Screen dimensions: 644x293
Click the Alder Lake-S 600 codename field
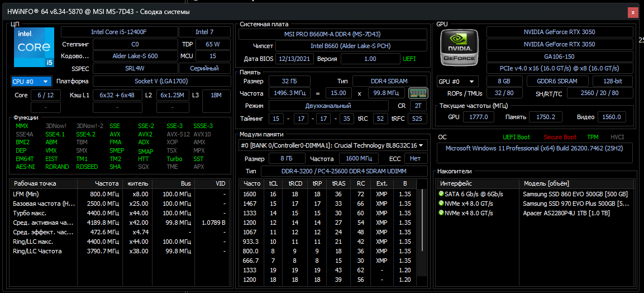[135, 56]
